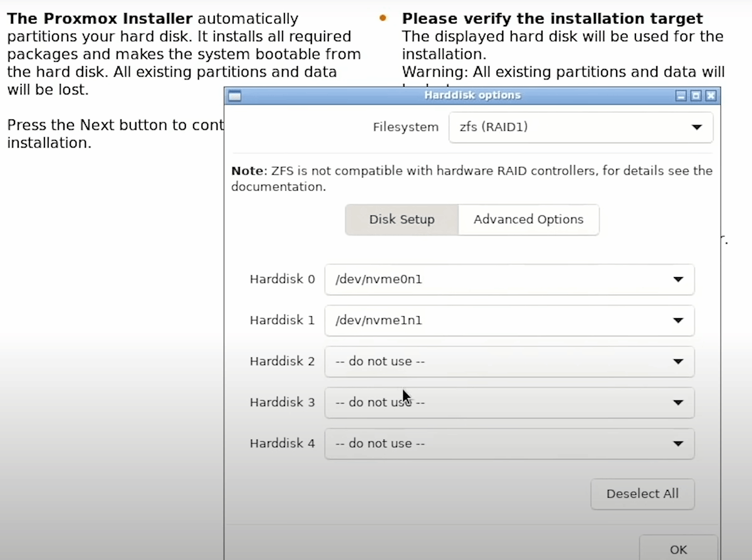752x560 pixels.
Task: Expand the Harddisk 2 disk selector
Action: click(509, 361)
